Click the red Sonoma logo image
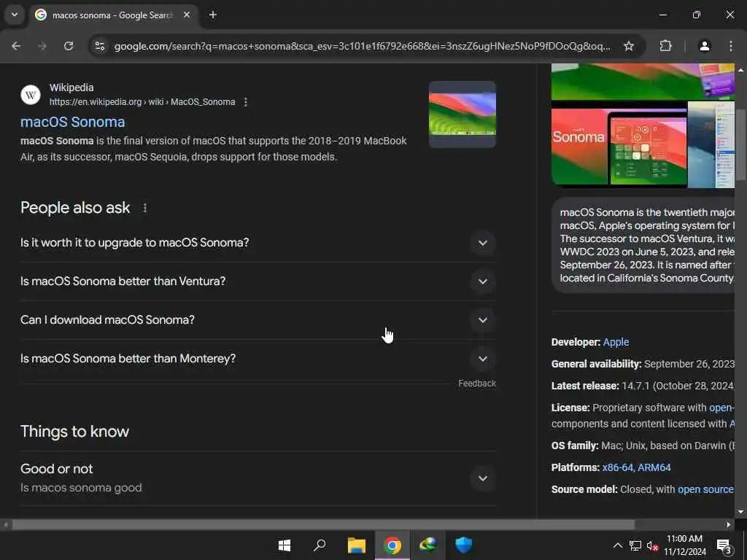747x560 pixels. pyautogui.click(x=578, y=146)
